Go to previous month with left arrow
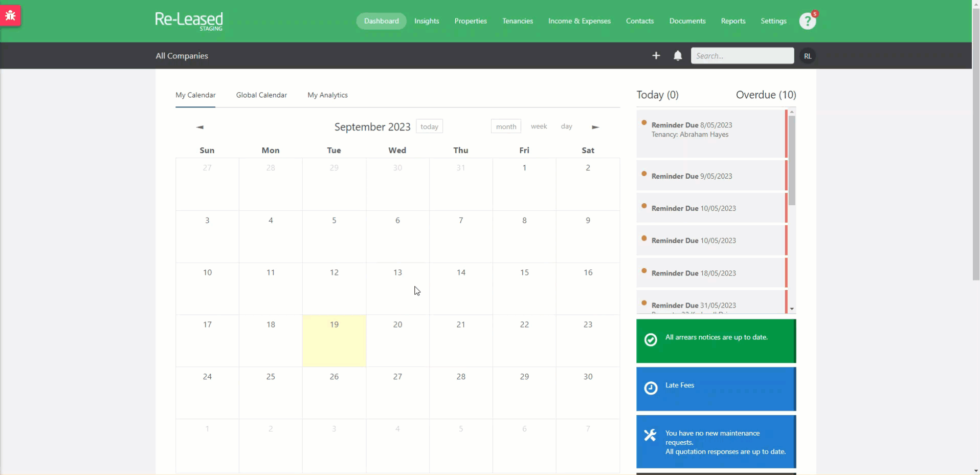This screenshot has height=475, width=980. pyautogui.click(x=199, y=127)
